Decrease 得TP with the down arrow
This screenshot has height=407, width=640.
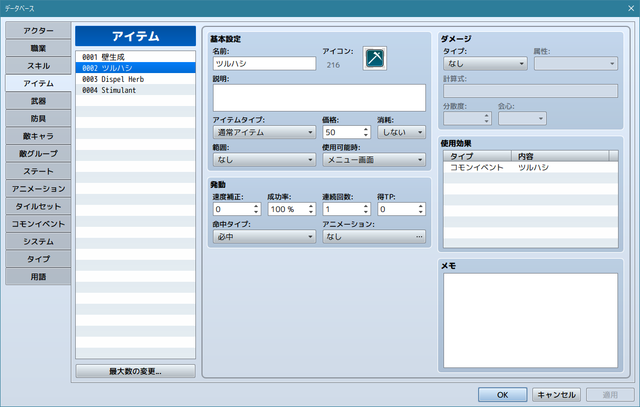coord(421,212)
